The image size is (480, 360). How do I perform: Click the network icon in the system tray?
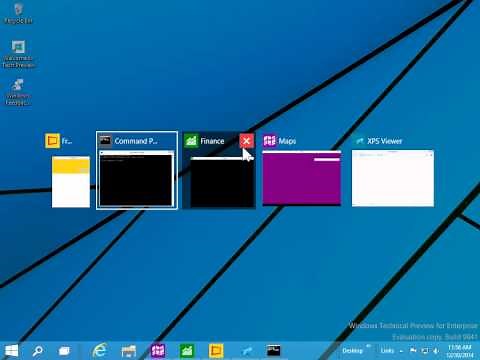click(x=425, y=351)
